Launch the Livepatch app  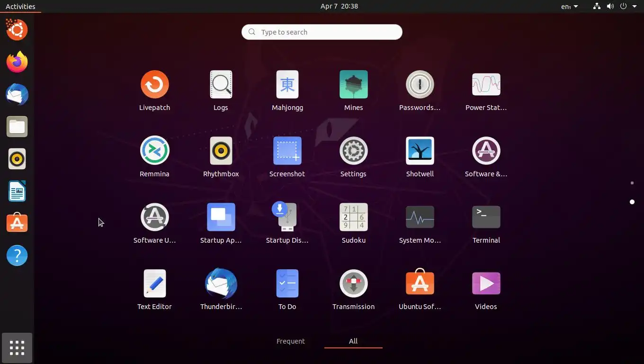(154, 91)
